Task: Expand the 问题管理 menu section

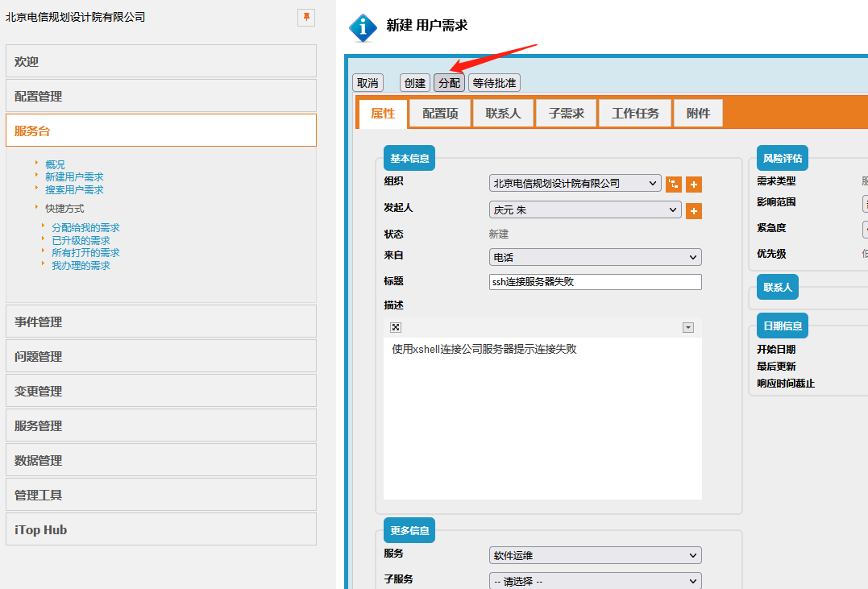Action: pos(161,356)
